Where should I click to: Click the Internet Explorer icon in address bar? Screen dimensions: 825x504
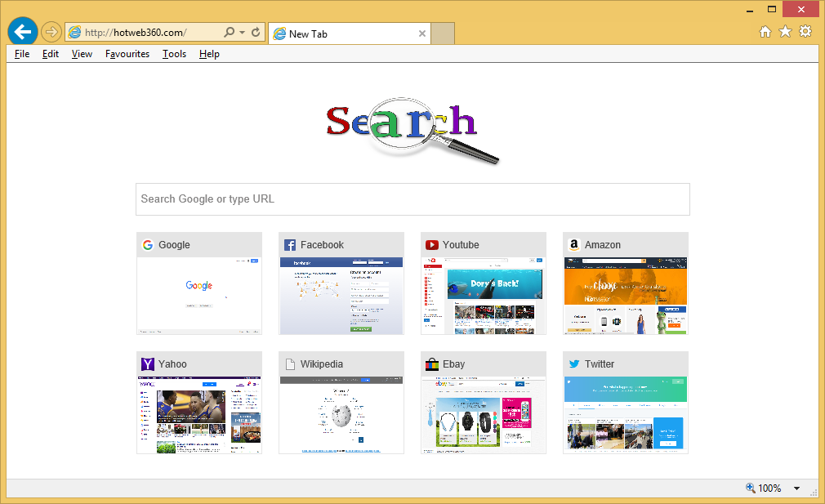pyautogui.click(x=74, y=32)
